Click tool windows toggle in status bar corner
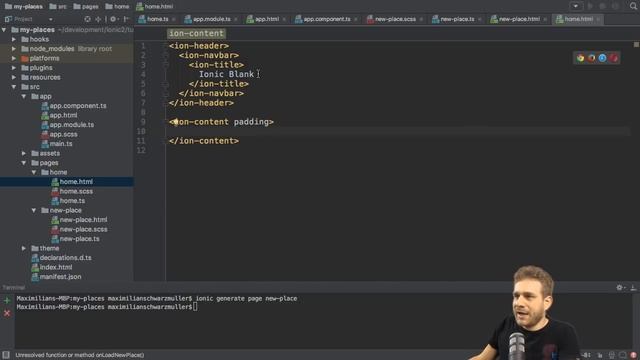 click(x=6, y=355)
